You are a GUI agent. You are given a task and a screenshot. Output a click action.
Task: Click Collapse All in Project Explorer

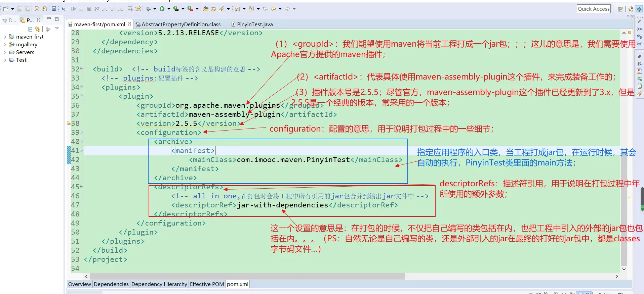pos(30,29)
